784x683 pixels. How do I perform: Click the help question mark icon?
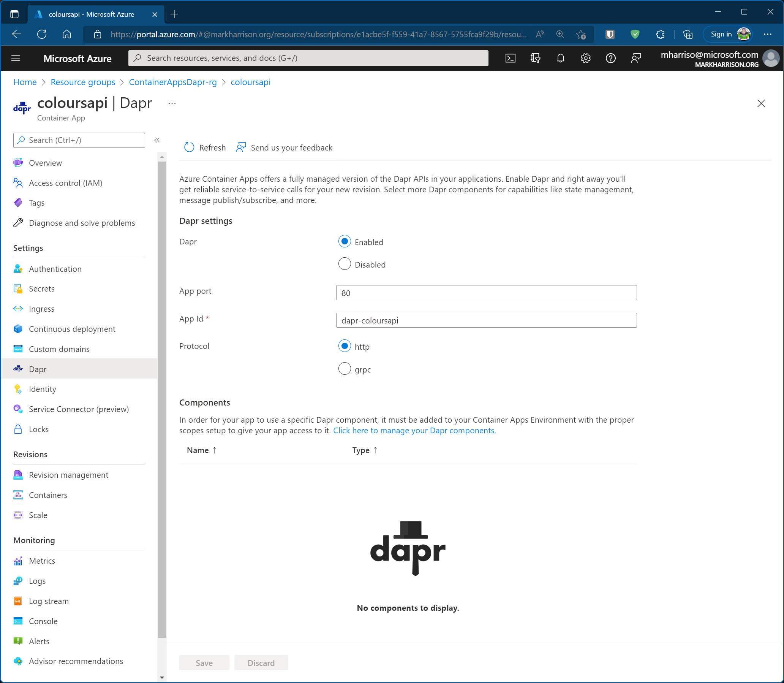(x=611, y=58)
